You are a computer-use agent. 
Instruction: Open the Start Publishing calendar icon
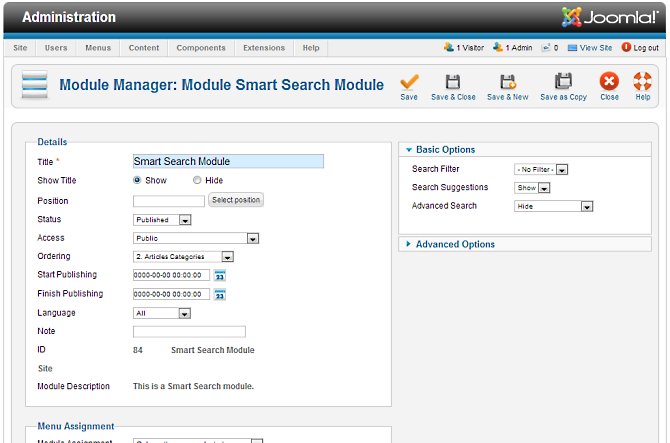tap(220, 276)
